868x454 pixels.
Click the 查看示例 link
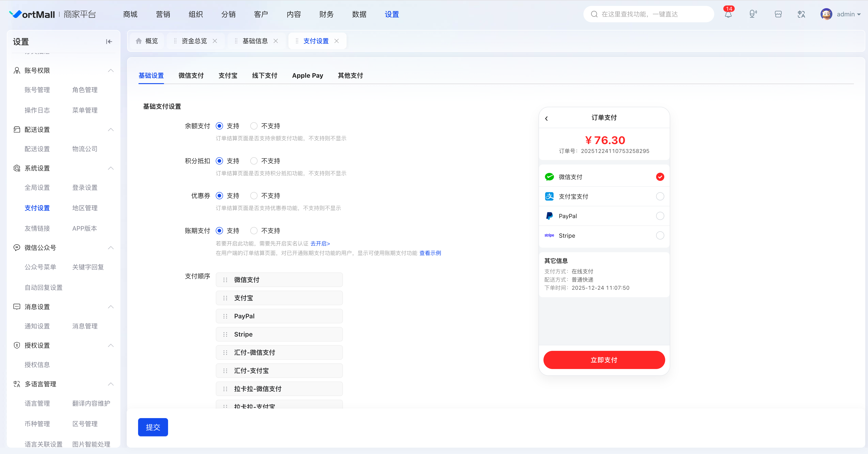pyautogui.click(x=430, y=253)
